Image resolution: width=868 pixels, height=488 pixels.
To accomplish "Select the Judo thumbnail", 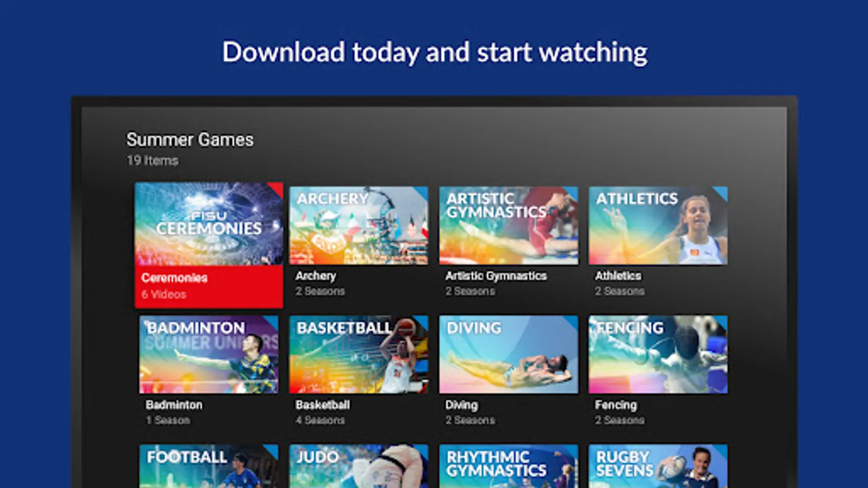I will tap(359, 466).
